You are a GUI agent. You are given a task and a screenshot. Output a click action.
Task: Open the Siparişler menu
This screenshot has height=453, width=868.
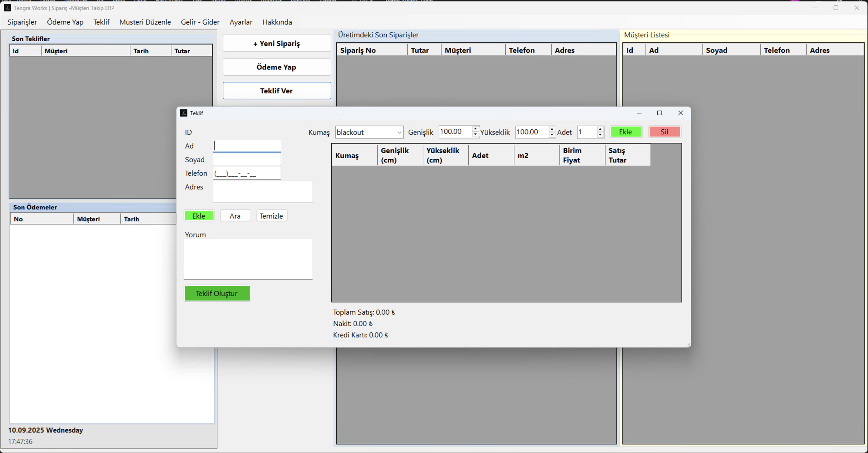(x=22, y=22)
